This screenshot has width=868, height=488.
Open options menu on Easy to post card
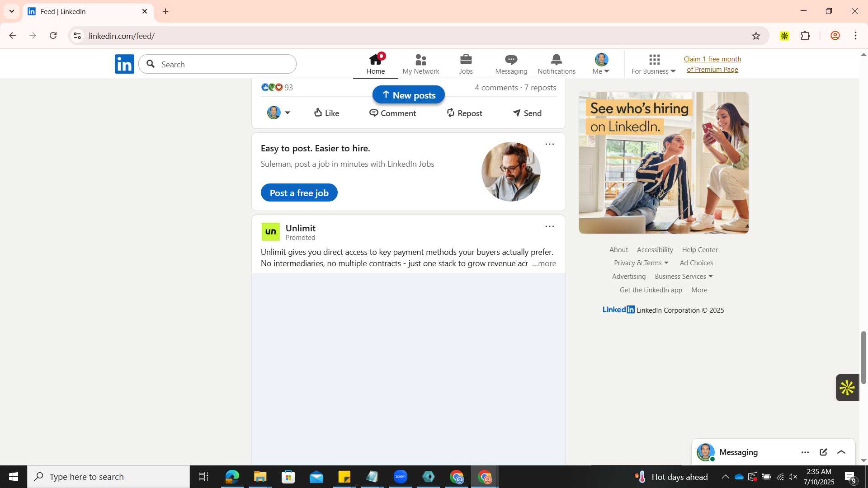click(x=550, y=145)
